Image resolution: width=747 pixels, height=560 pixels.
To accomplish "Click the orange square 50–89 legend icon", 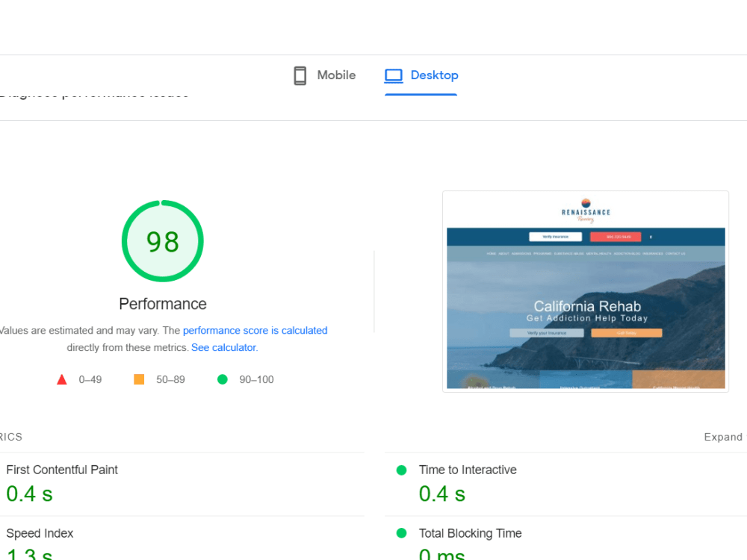I will 139,379.
